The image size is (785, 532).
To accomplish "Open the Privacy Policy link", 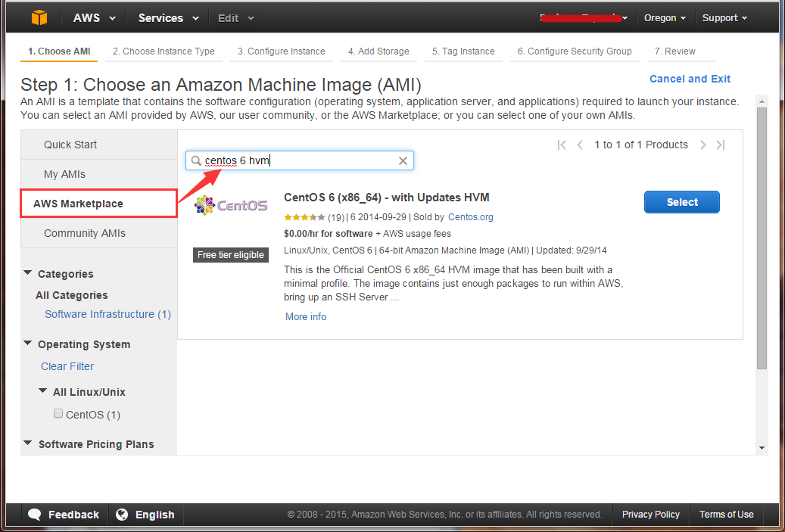I will (x=651, y=515).
